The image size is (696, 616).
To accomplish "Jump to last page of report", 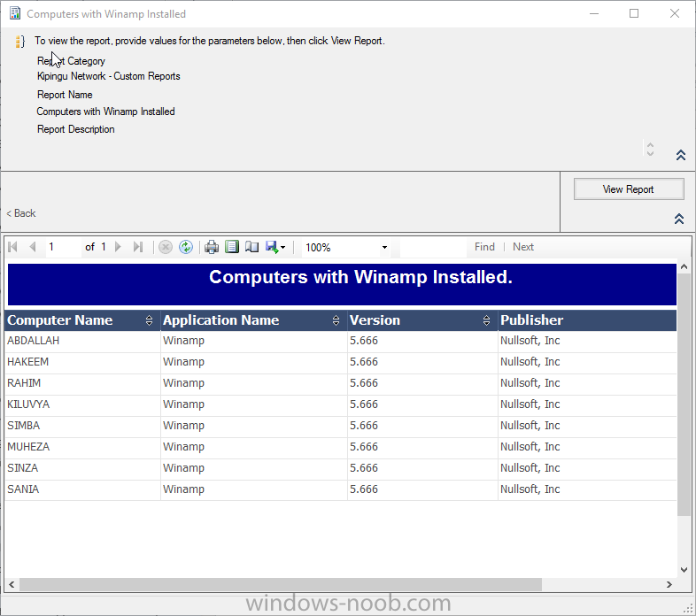I will point(137,247).
